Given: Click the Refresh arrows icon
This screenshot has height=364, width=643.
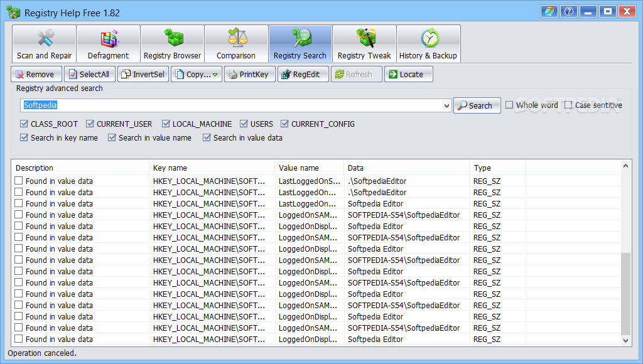Looking at the screenshot, I should [x=340, y=74].
